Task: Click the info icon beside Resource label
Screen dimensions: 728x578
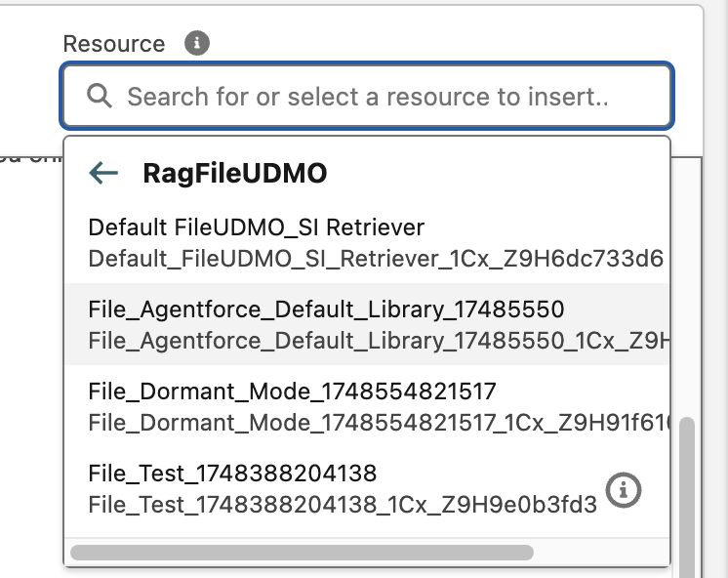Action: [x=197, y=43]
